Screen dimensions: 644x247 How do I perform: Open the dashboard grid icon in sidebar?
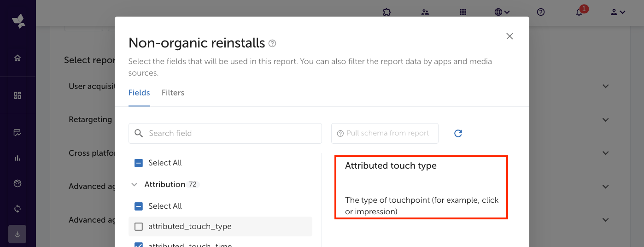pos(18,95)
